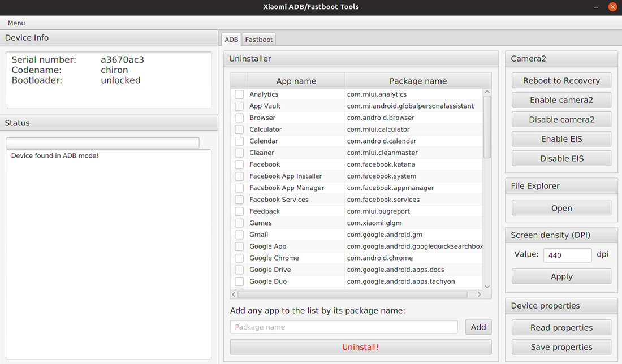622x364 pixels.
Task: Click the DPI value input field
Action: pos(567,255)
